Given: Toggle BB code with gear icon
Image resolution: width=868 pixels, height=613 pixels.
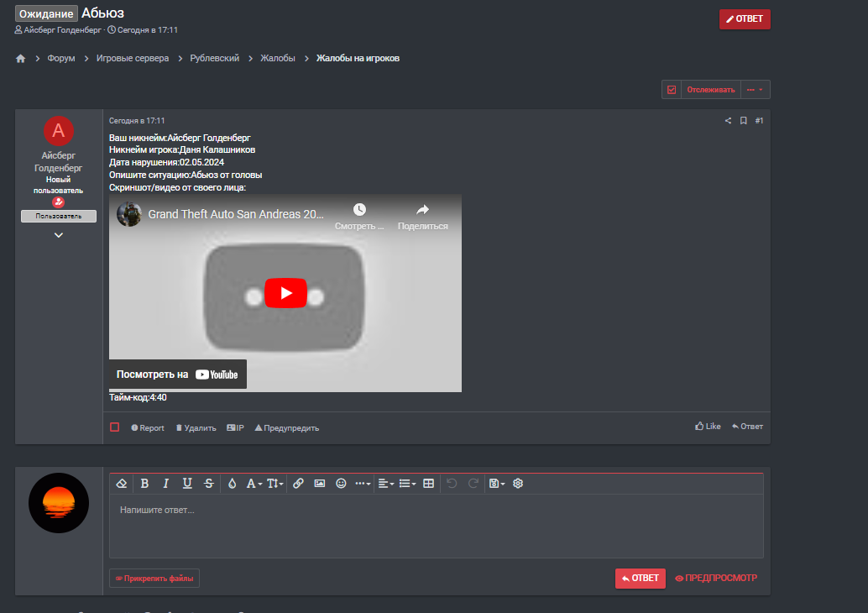Looking at the screenshot, I should pyautogui.click(x=518, y=484).
